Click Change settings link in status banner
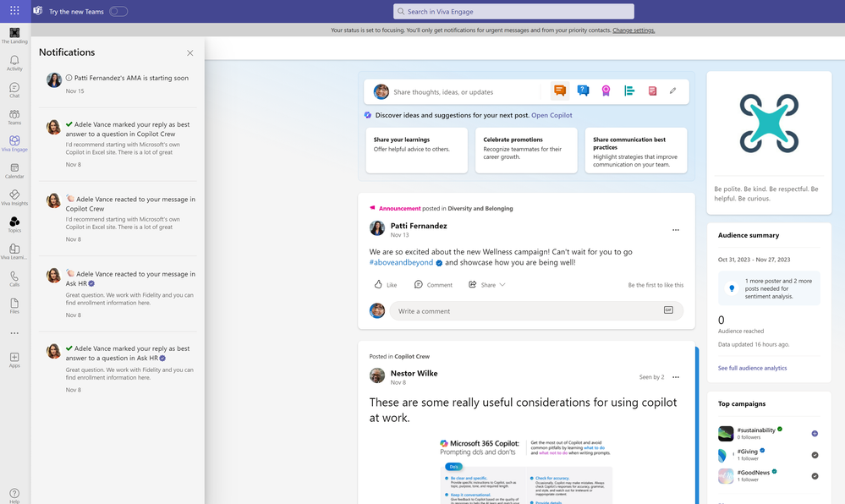Screen dimensions: 845x504 pyautogui.click(x=634, y=30)
